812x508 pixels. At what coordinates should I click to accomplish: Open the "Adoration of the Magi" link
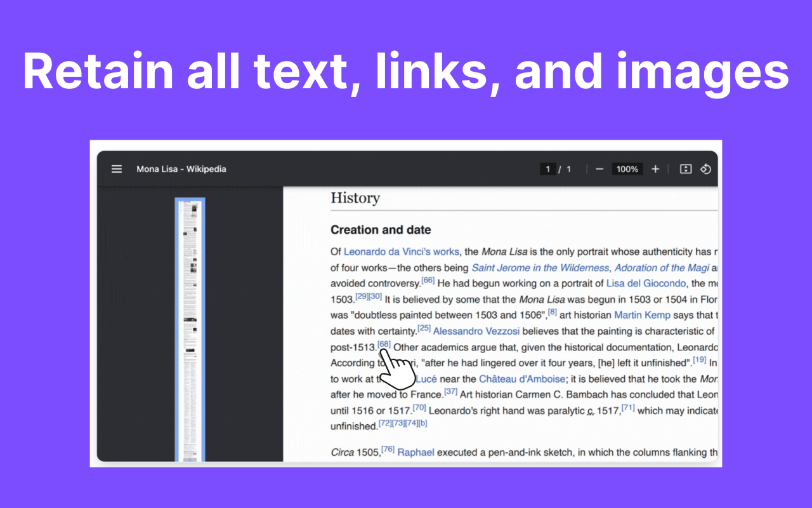662,268
